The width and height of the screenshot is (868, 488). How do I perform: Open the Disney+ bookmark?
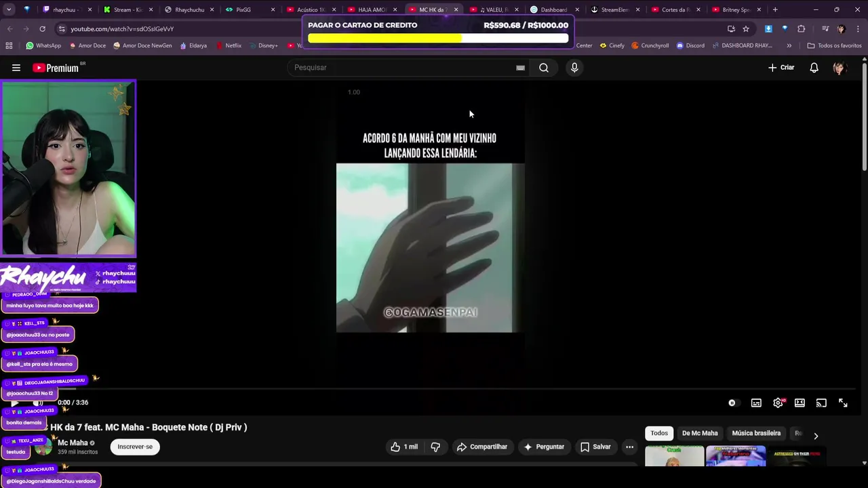click(x=263, y=45)
